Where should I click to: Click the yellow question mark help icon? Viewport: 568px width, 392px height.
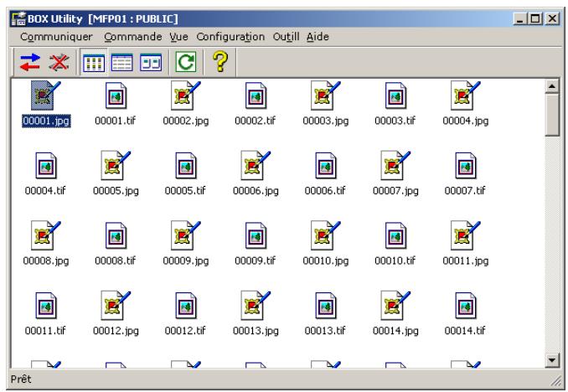point(220,61)
